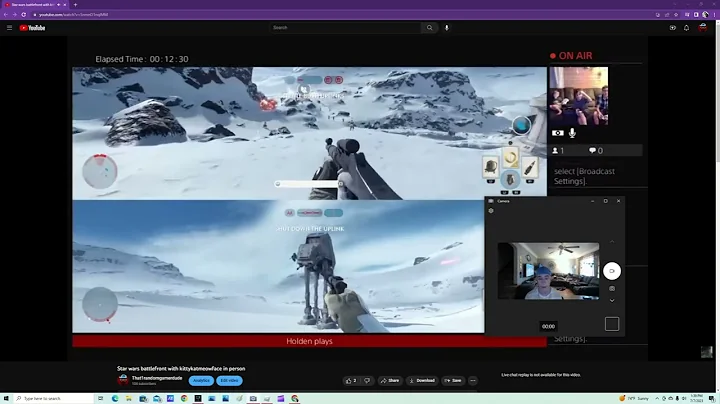
Task: Click the browser address bar URL
Action: (x=73, y=15)
